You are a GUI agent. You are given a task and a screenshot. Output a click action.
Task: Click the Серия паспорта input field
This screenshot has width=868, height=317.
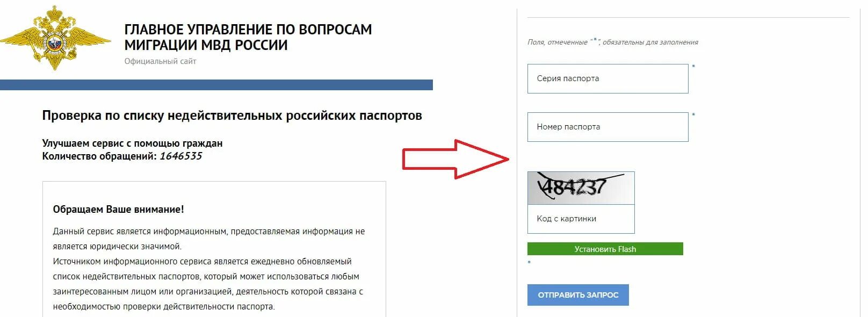pos(607,78)
